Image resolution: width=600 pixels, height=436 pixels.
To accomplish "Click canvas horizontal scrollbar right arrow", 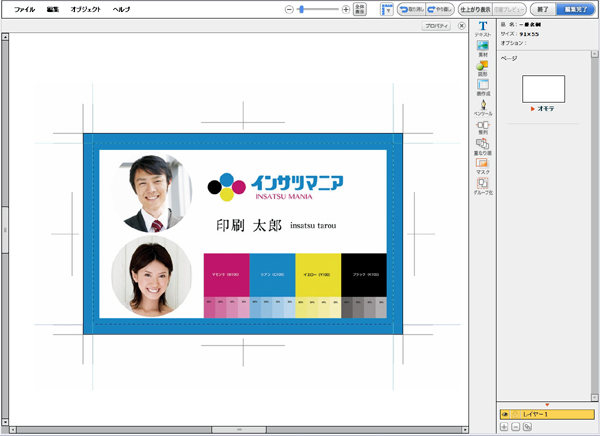I will (x=465, y=430).
